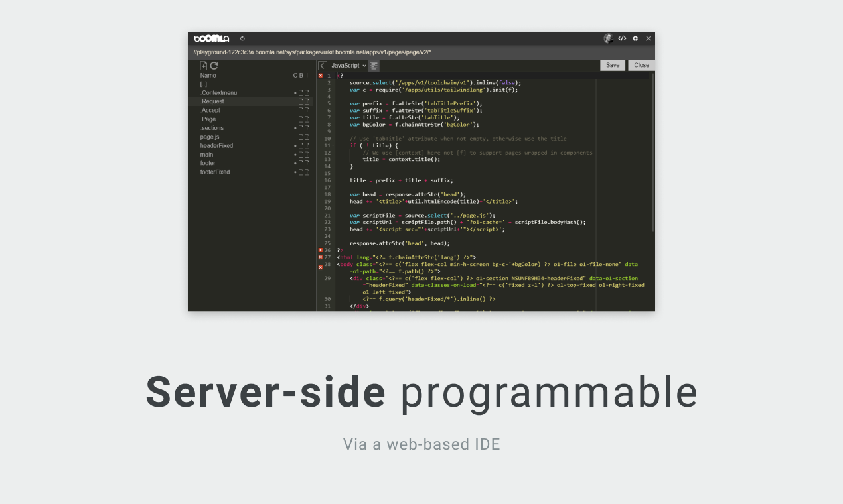Click the Name column header
843x504 pixels.
coord(208,75)
